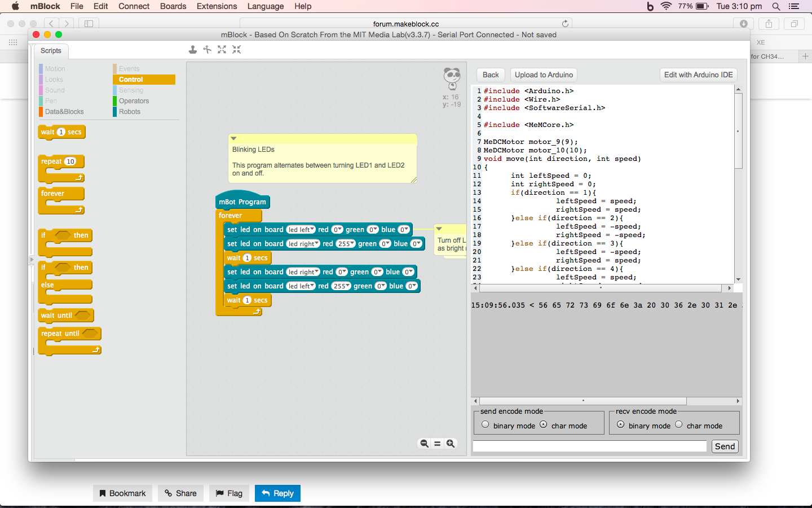
Task: Click the Safari share icon
Action: [769, 24]
